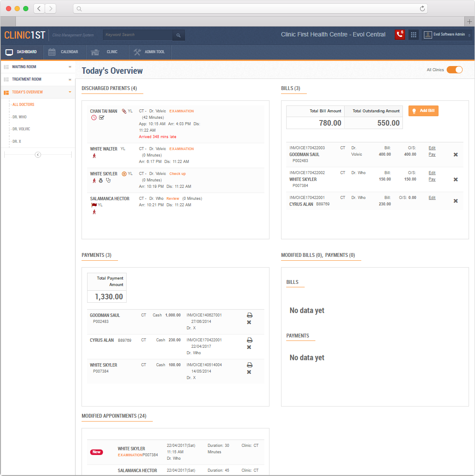475x476 pixels.
Task: Open the Evol Software Admin dropdown
Action: (x=446, y=35)
